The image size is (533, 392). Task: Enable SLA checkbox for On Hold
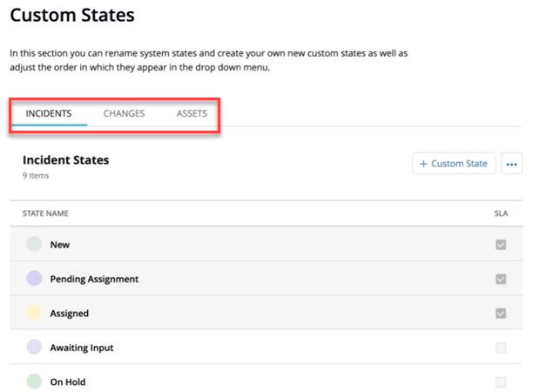click(x=501, y=382)
